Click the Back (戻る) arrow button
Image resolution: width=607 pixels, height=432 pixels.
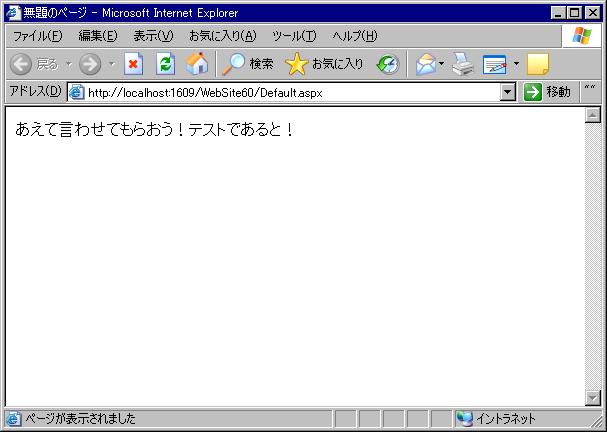[21, 64]
